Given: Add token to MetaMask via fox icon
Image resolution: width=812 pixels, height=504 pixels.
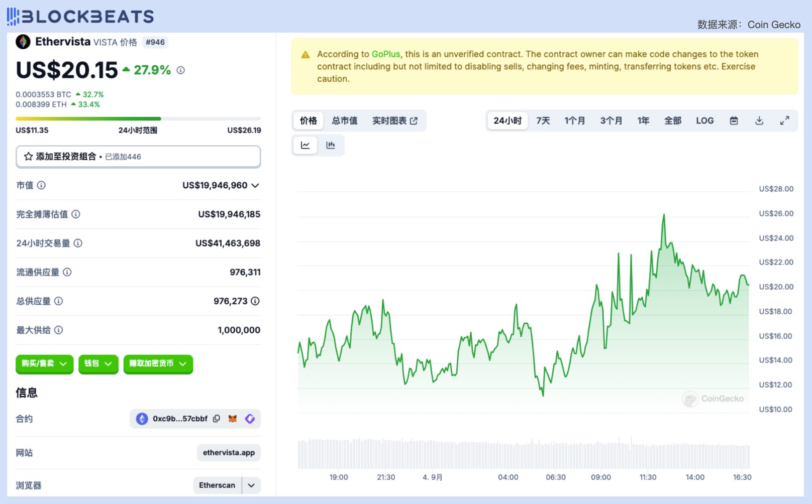Looking at the screenshot, I should [233, 419].
